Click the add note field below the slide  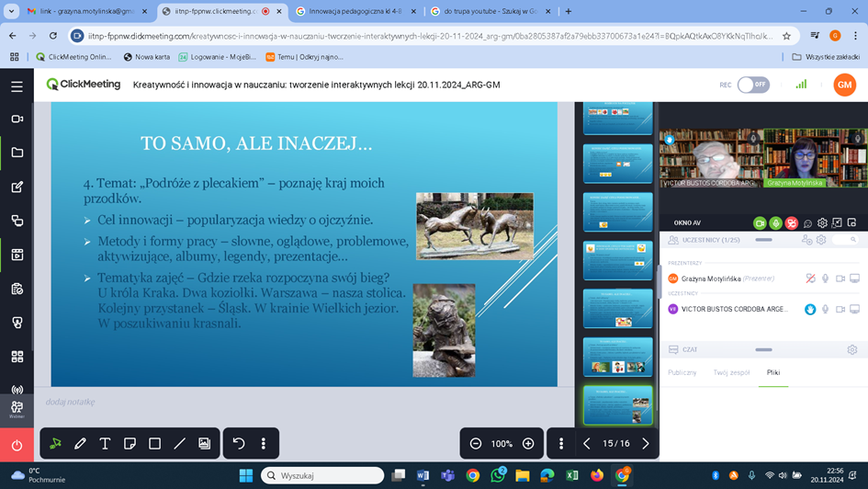click(x=71, y=402)
